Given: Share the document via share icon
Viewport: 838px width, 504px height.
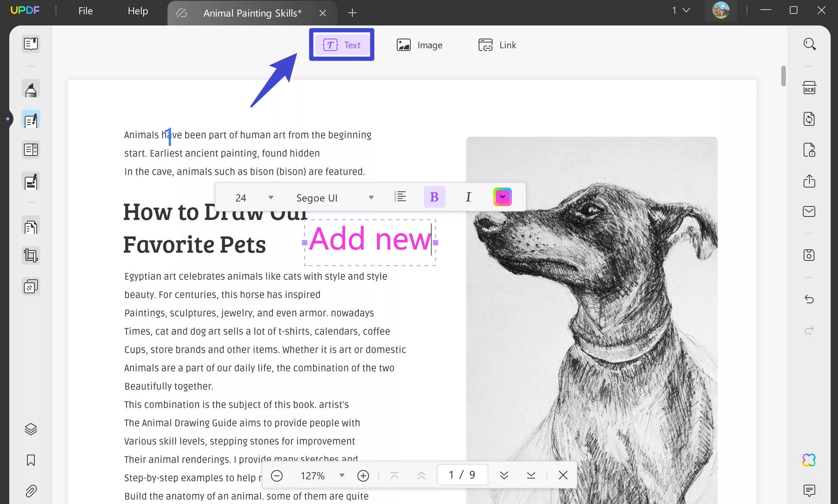Looking at the screenshot, I should pyautogui.click(x=809, y=181).
